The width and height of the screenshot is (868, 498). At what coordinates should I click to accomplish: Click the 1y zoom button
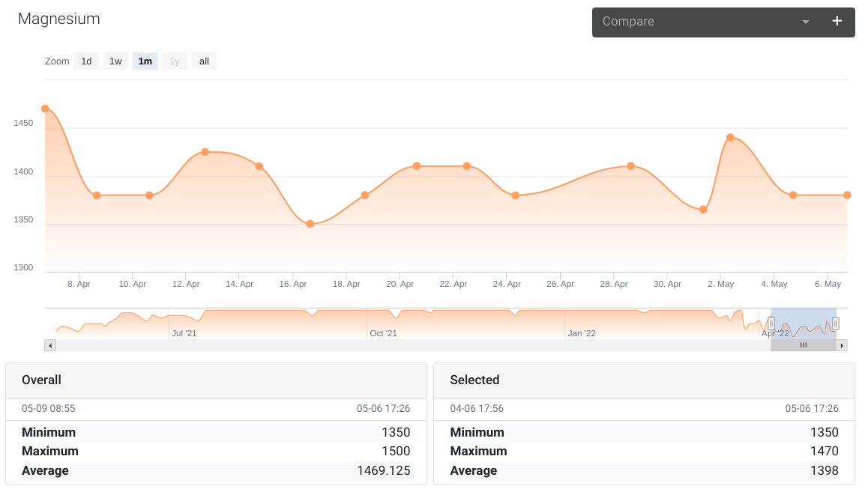pos(175,61)
